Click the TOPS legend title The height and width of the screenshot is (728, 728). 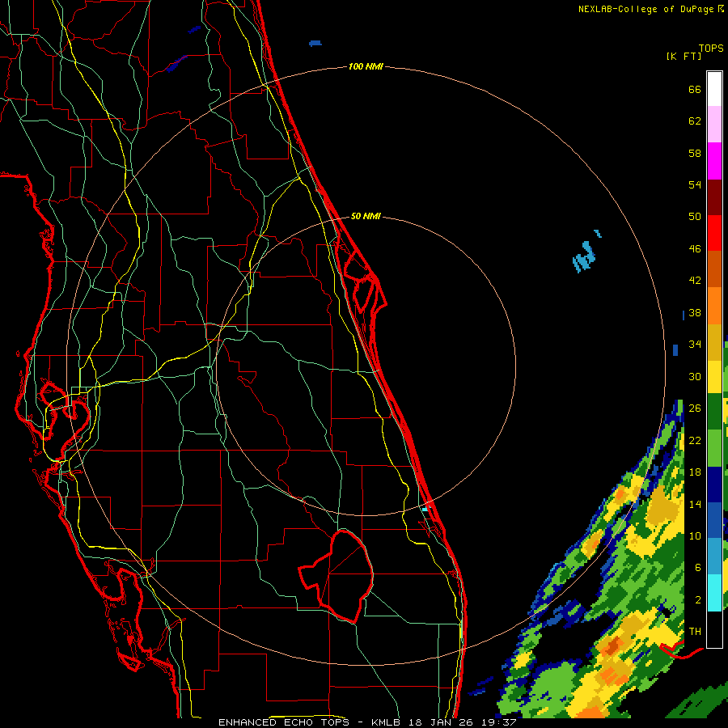click(711, 49)
